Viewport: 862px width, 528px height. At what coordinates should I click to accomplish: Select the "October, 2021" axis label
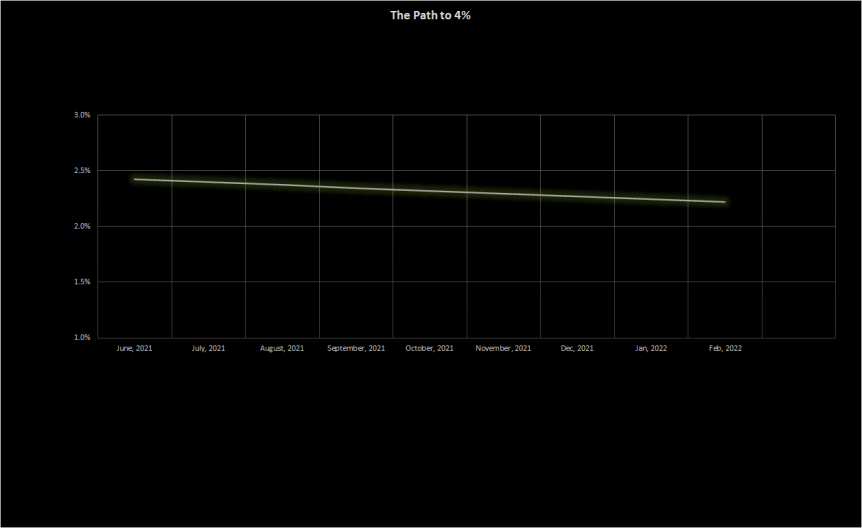pos(429,349)
